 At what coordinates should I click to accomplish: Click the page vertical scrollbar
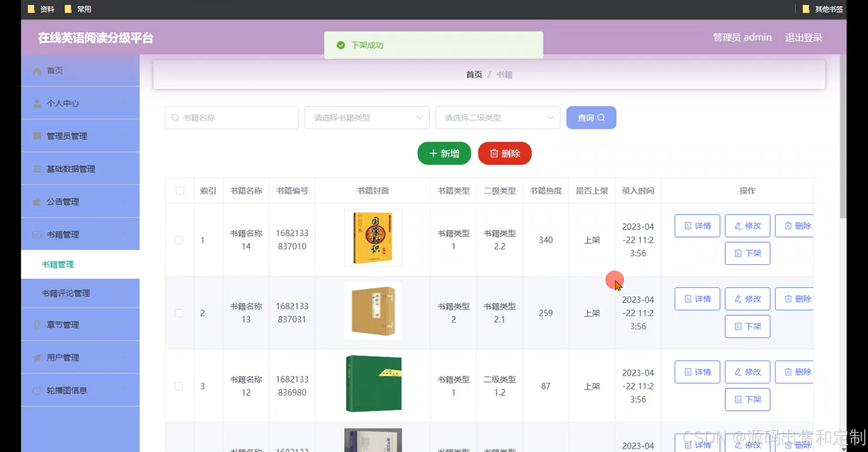click(x=843, y=136)
